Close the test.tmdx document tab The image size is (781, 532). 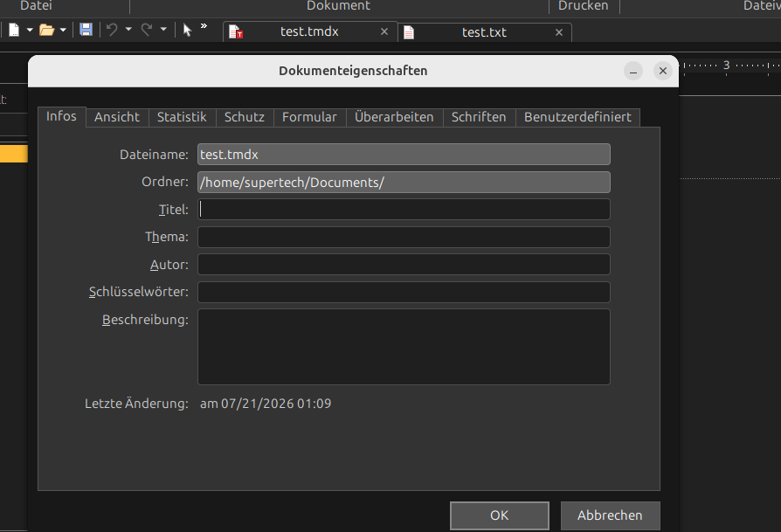pos(384,31)
